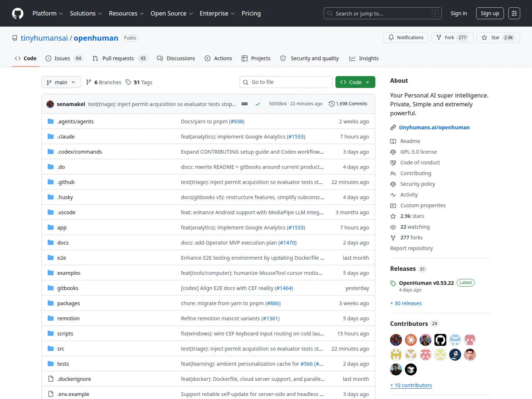Open the 1,698 Commits history
Screen dimensions: 532x399
[348, 104]
